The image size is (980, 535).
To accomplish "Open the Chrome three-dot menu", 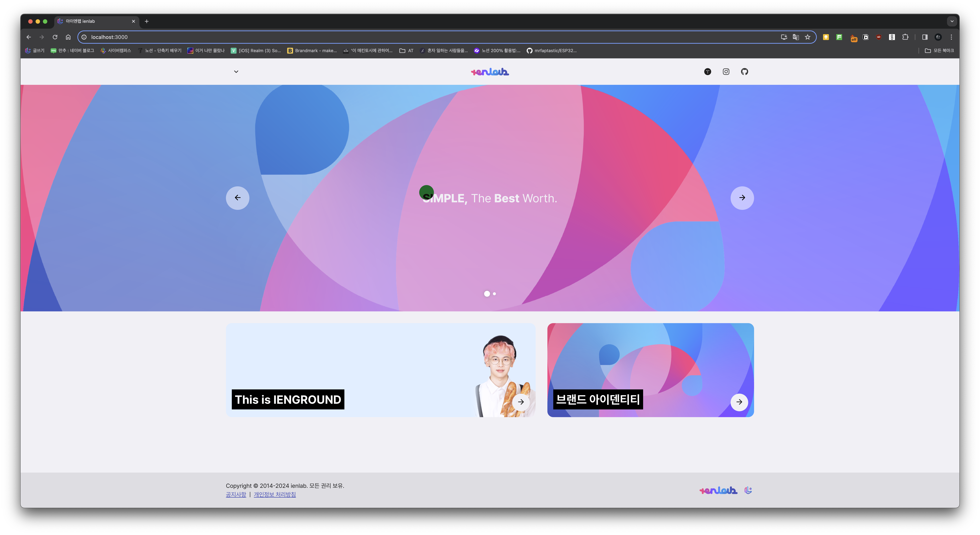I will click(x=951, y=37).
